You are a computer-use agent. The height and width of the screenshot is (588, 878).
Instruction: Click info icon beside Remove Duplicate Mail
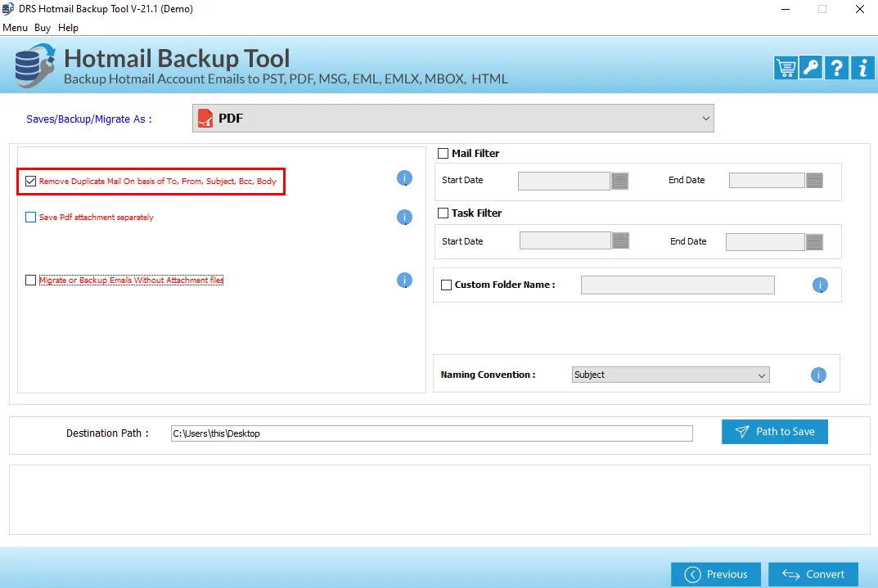pyautogui.click(x=404, y=178)
